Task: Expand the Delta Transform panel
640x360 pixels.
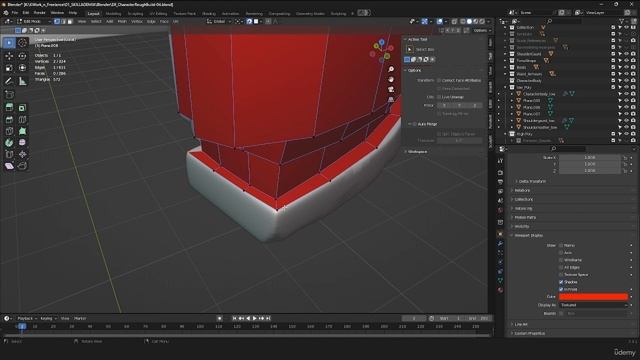Action: point(532,181)
